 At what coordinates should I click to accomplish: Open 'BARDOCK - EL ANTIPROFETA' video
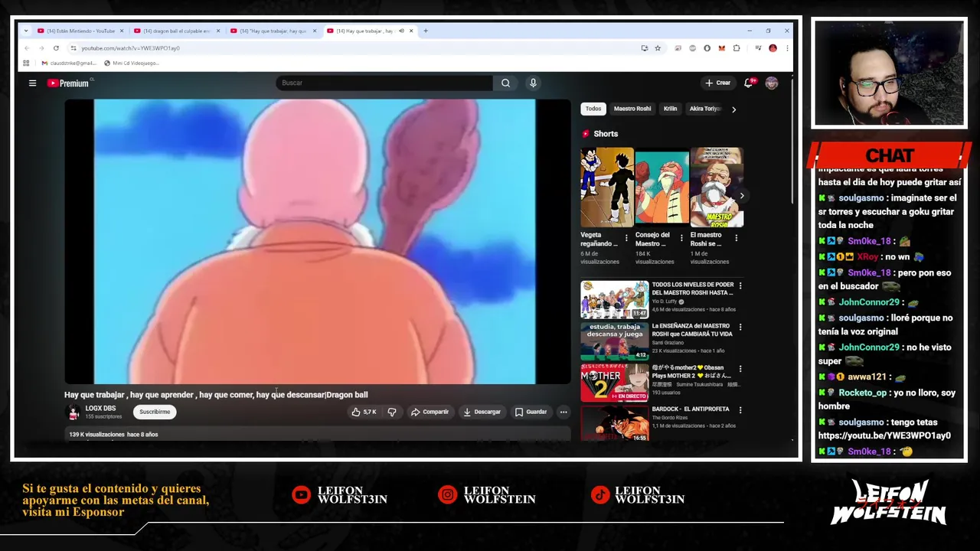tap(615, 423)
